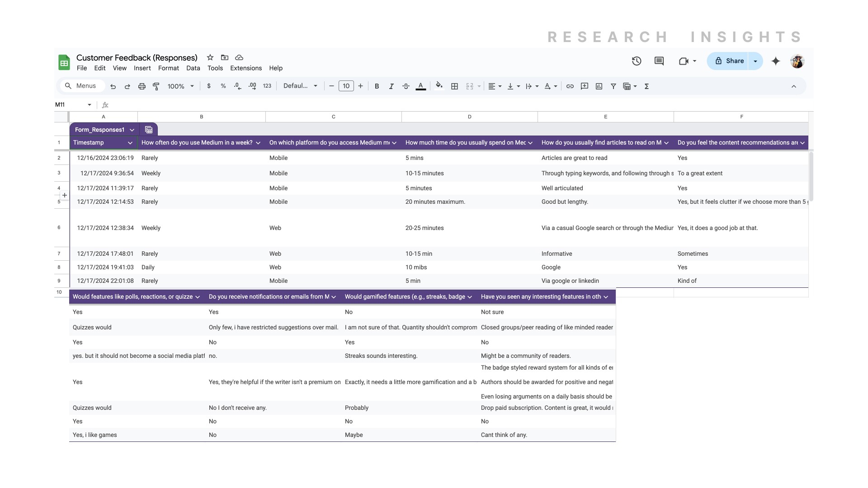The height and width of the screenshot is (488, 868).
Task: Click the Gemini sparkle icon
Action: (776, 61)
